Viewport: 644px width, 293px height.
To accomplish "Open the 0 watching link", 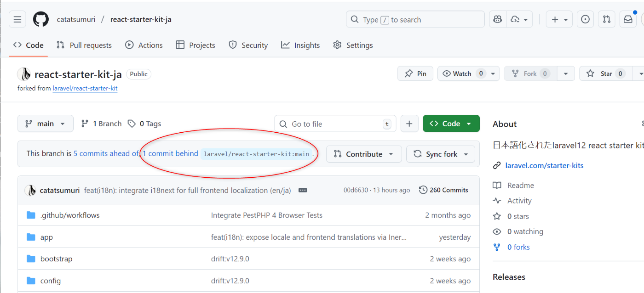I will click(x=525, y=231).
